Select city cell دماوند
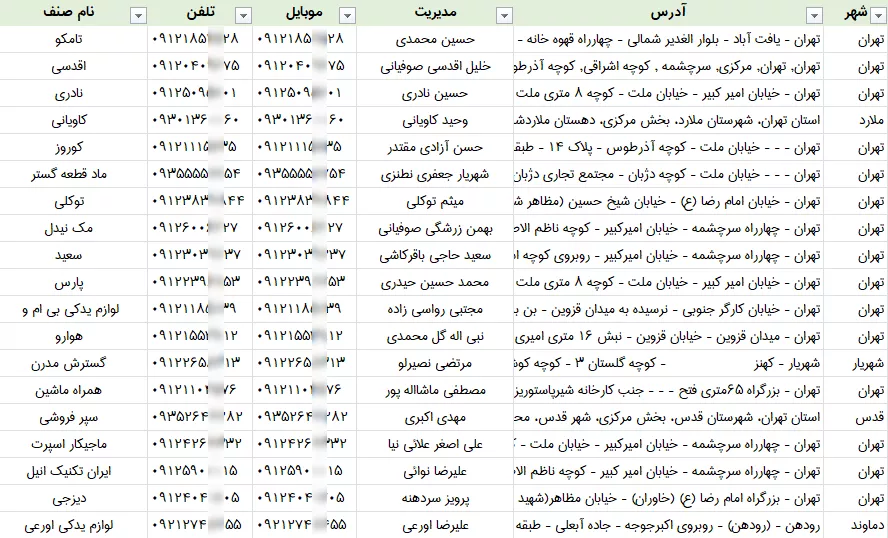This screenshot has width=888, height=538. 856,525
